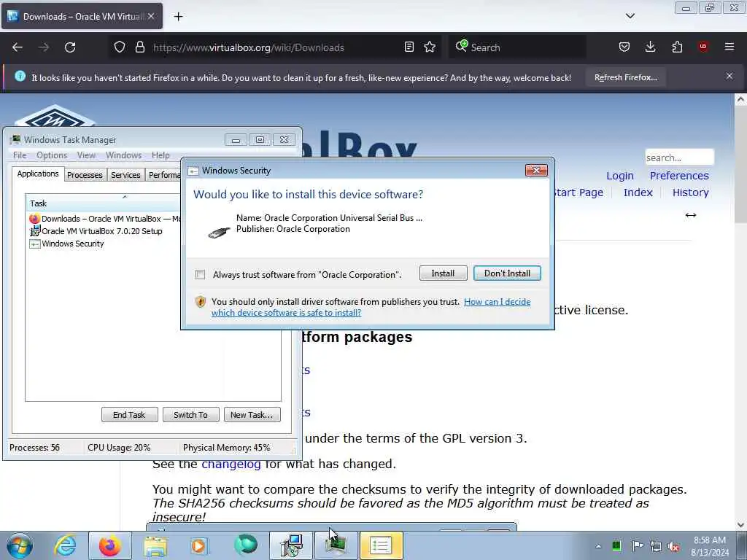Screen dimensions: 747x560
Task: Click Don't Install in Windows Security dialog
Action: [x=508, y=273]
